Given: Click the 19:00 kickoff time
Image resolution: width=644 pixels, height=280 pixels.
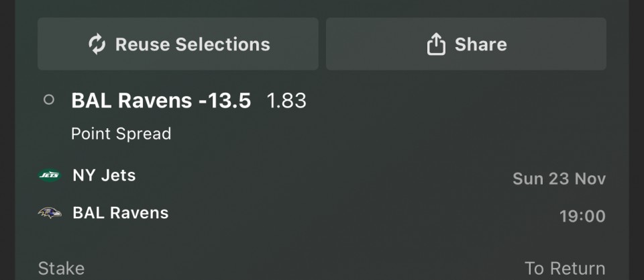Looking at the screenshot, I should [x=582, y=216].
